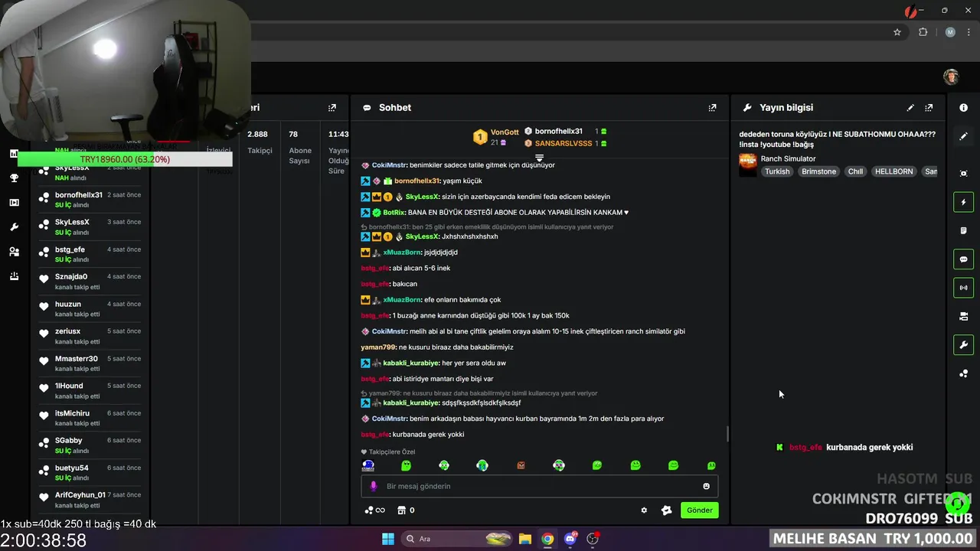Image resolution: width=980 pixels, height=551 pixels.
Task: Open the shop icon showing 0
Action: (x=406, y=510)
